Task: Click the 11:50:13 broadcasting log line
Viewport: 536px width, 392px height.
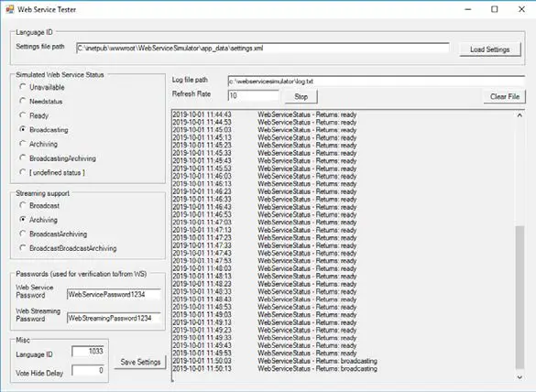Action: point(275,369)
